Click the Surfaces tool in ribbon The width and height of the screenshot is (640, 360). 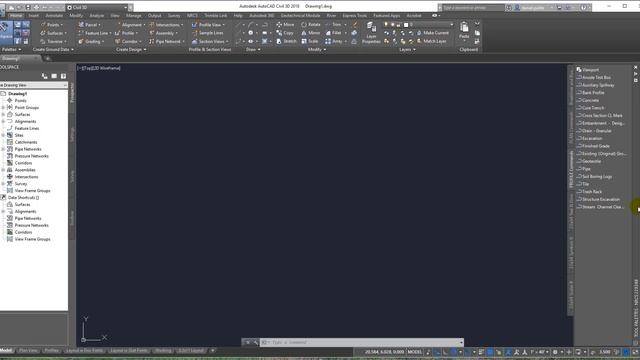point(53,33)
